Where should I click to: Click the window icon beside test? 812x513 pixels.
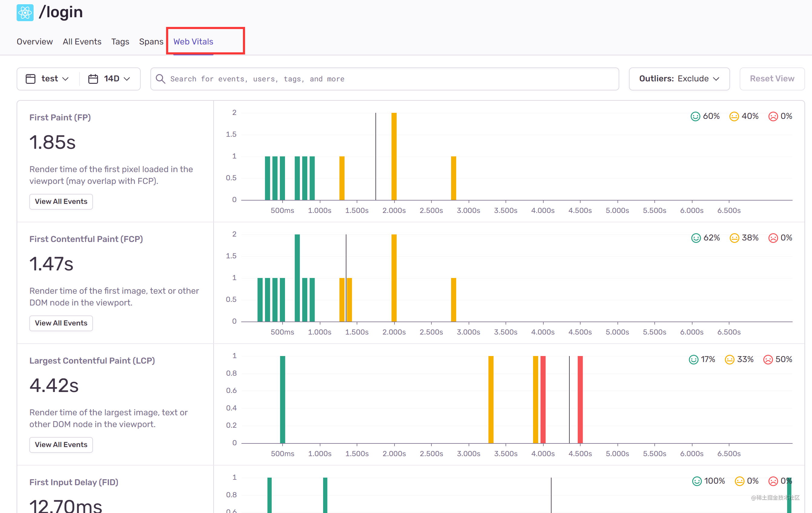coord(30,79)
